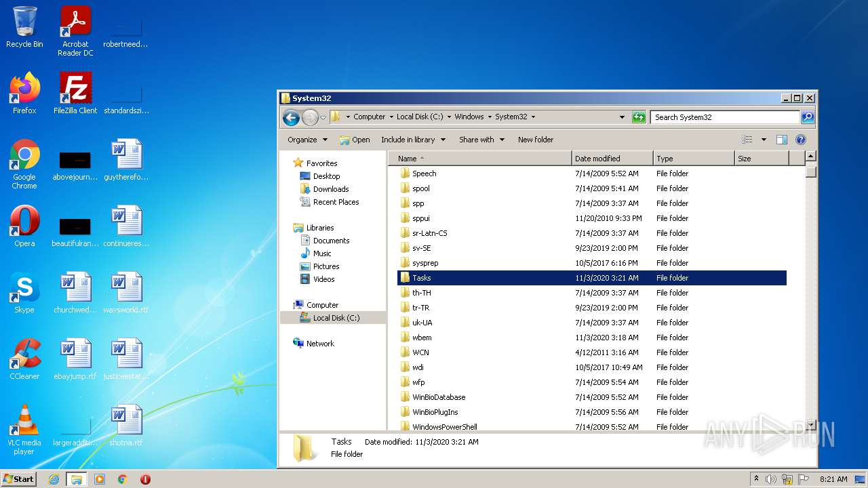Select the sysprep folder row
This screenshot has width=868, height=488.
[592, 263]
